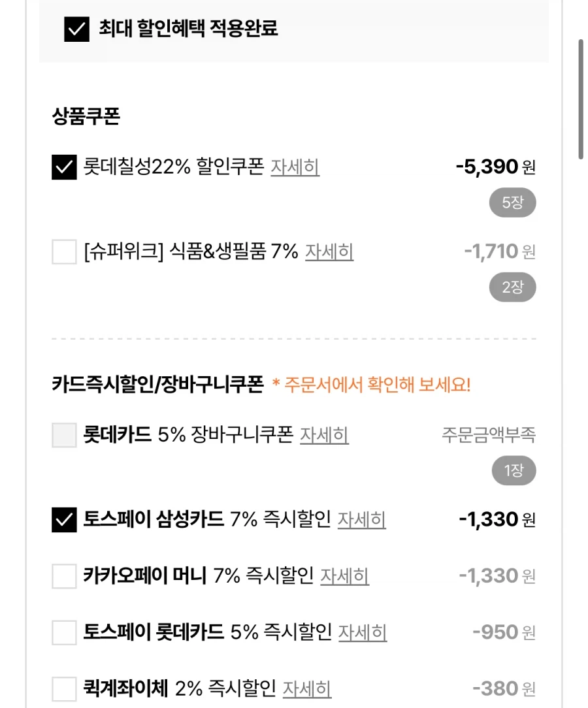This screenshot has width=588, height=708.
Task: Uncheck 토스페이 삼성카드 7% 즉시할인
Action: tap(64, 520)
